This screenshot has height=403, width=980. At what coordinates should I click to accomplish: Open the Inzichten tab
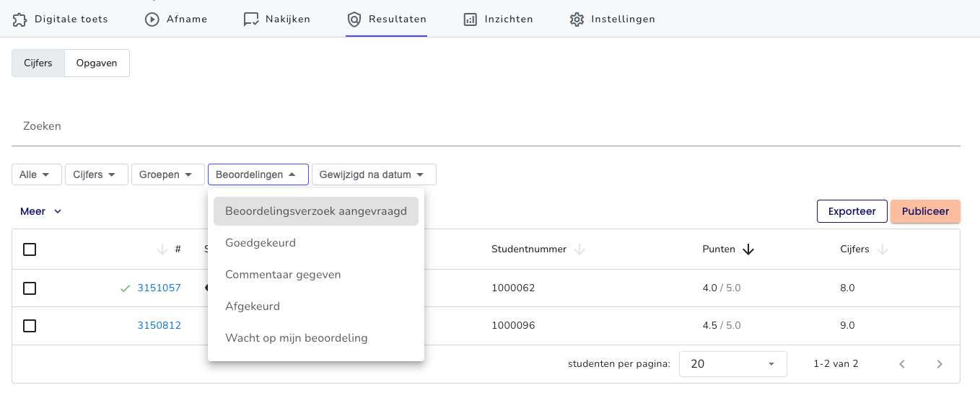[498, 19]
